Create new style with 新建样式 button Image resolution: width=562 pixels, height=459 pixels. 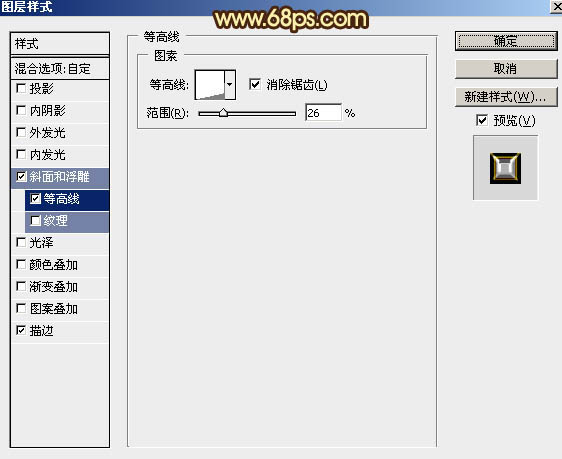(506, 97)
